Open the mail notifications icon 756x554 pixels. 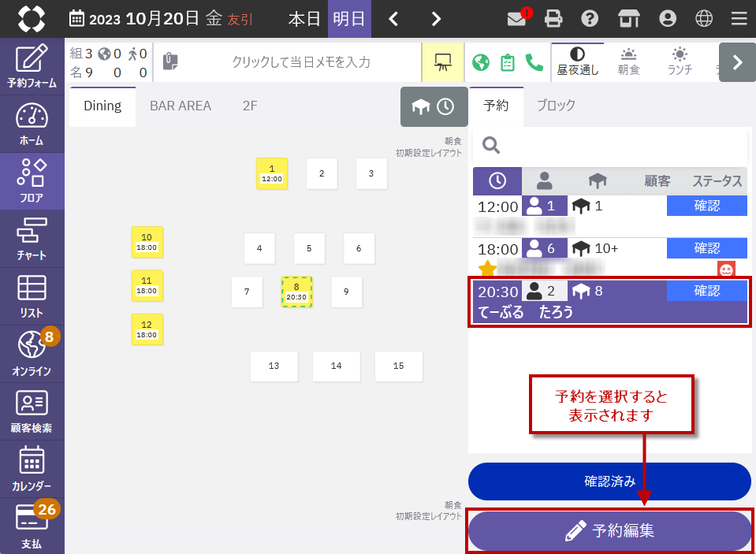pos(517,19)
